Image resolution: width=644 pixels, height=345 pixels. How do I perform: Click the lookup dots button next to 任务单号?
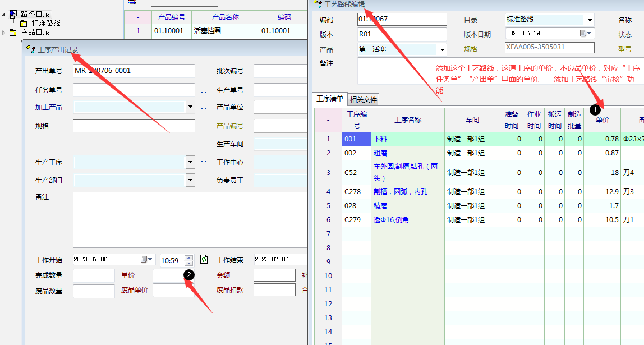(204, 91)
